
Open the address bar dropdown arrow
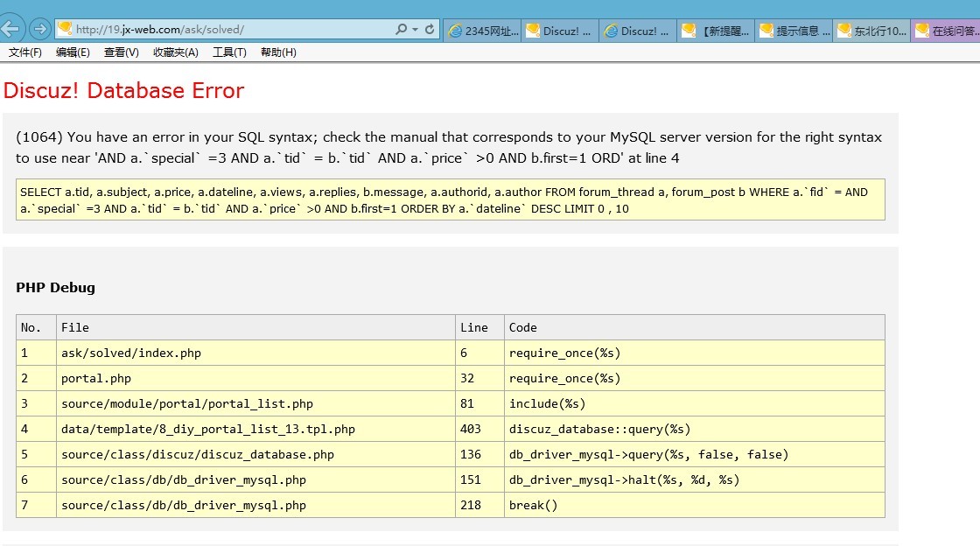(x=415, y=30)
